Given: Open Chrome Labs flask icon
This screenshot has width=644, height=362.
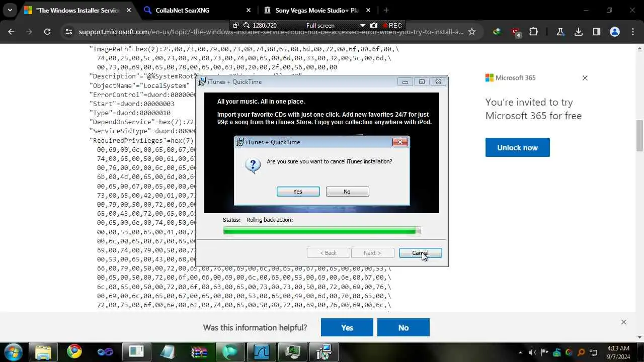Looking at the screenshot, I should [x=560, y=32].
